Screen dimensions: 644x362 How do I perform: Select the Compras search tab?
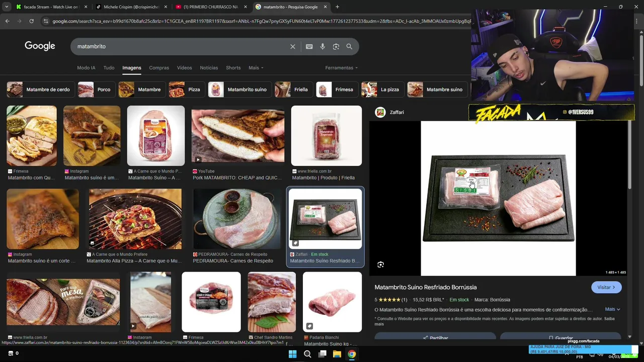pyautogui.click(x=159, y=68)
